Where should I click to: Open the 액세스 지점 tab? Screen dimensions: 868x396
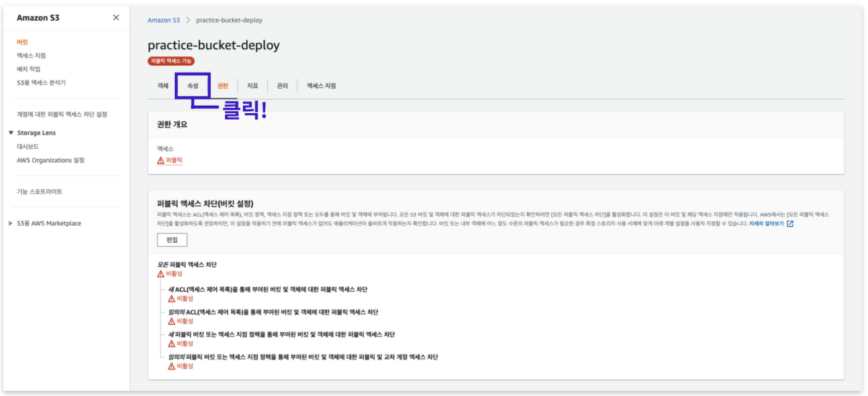click(x=321, y=86)
